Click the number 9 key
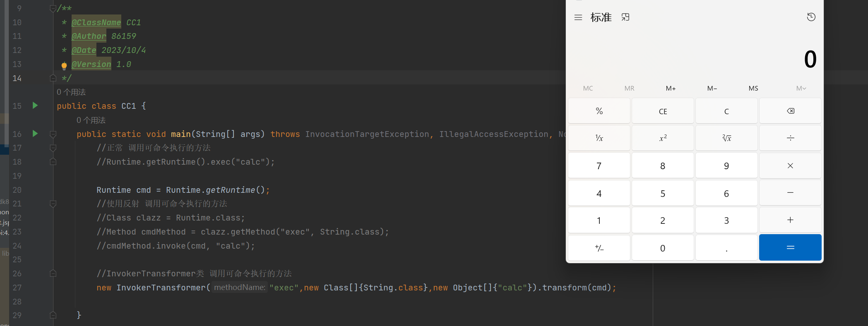 726,165
